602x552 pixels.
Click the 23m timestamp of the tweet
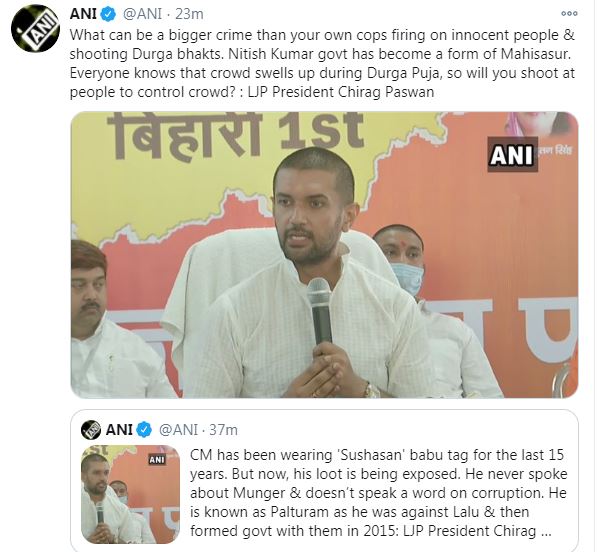189,14
